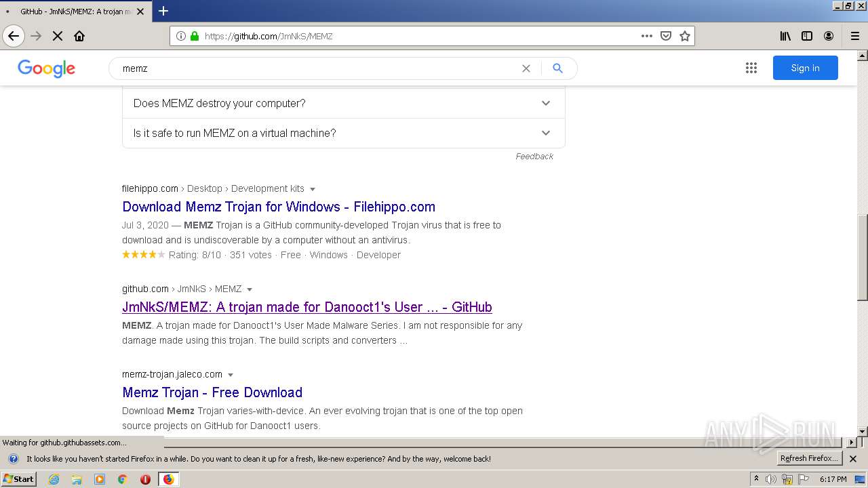The width and height of the screenshot is (868, 488).
Task: Open the volume speaker tray icon
Action: pyautogui.click(x=771, y=479)
